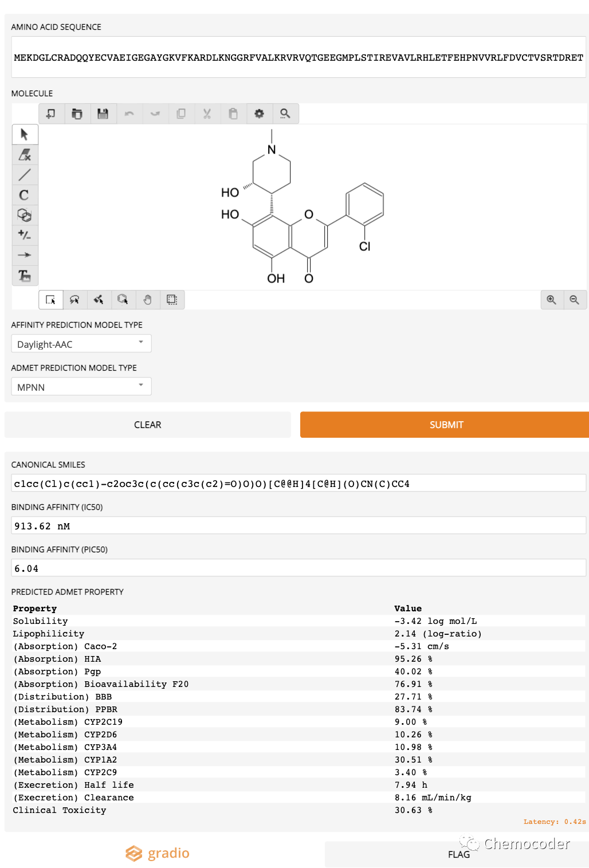Activate the hand pan tool

click(x=147, y=300)
